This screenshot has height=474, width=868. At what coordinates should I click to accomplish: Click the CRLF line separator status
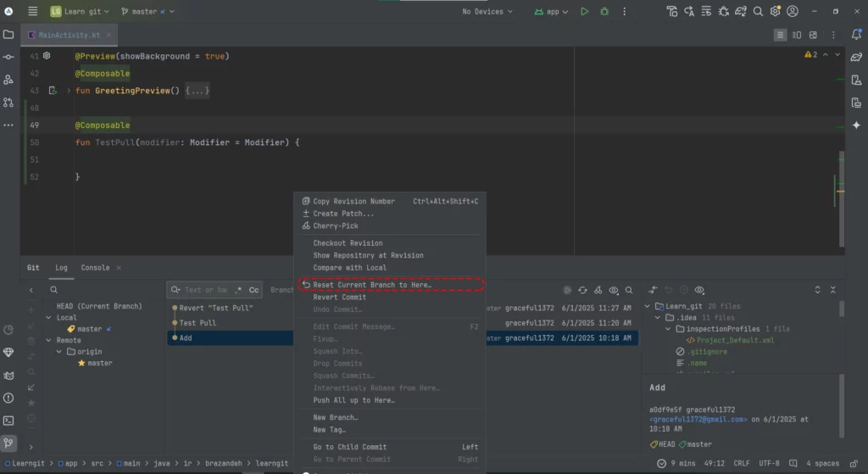[x=741, y=464]
